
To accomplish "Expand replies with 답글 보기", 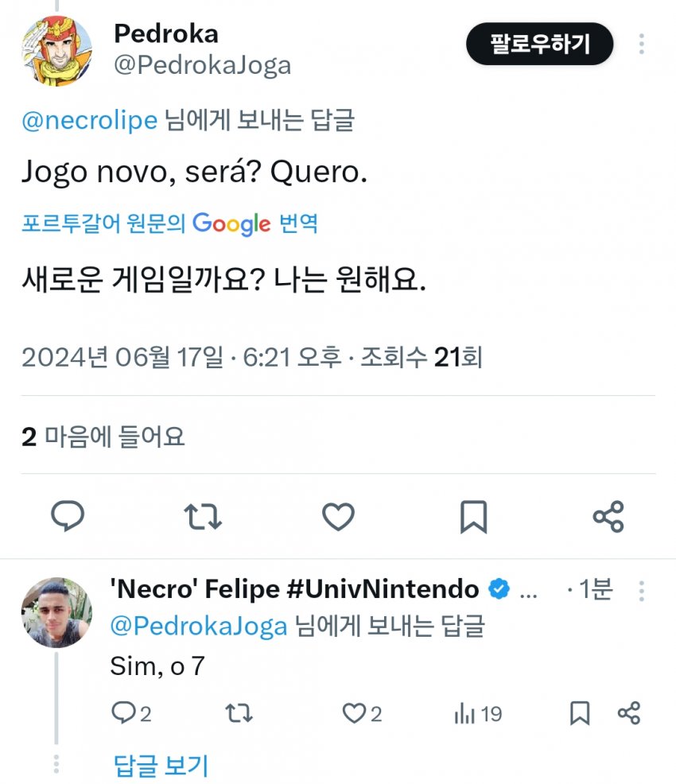I will (x=161, y=766).
